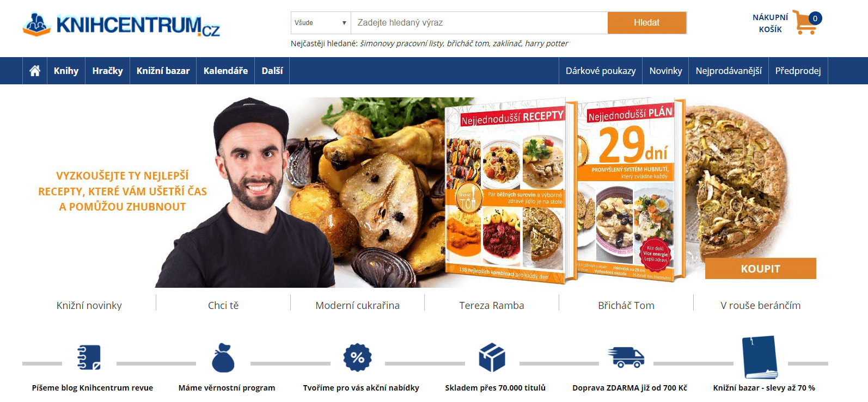
Task: Expand the Všude search scope dropdown
Action: [321, 23]
